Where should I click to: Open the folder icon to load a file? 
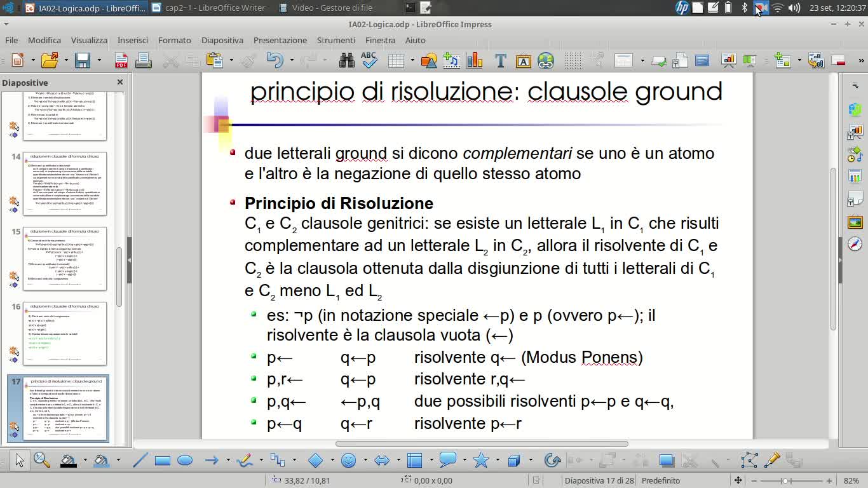[x=50, y=60]
